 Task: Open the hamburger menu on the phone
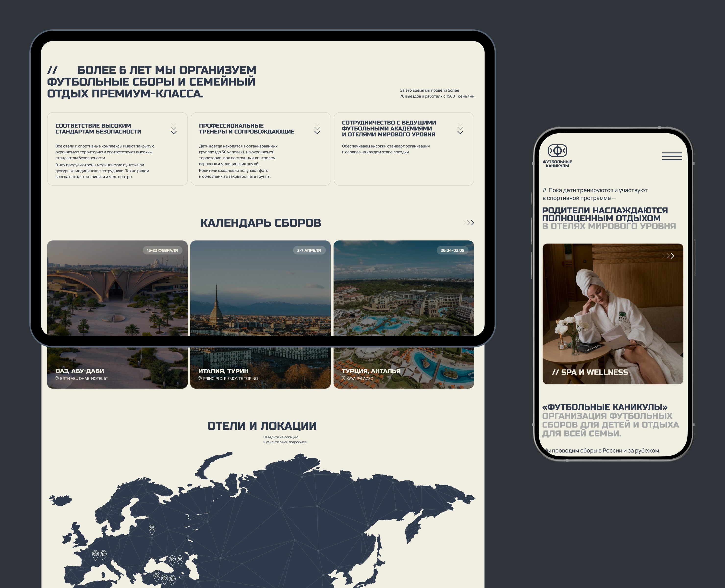point(672,156)
